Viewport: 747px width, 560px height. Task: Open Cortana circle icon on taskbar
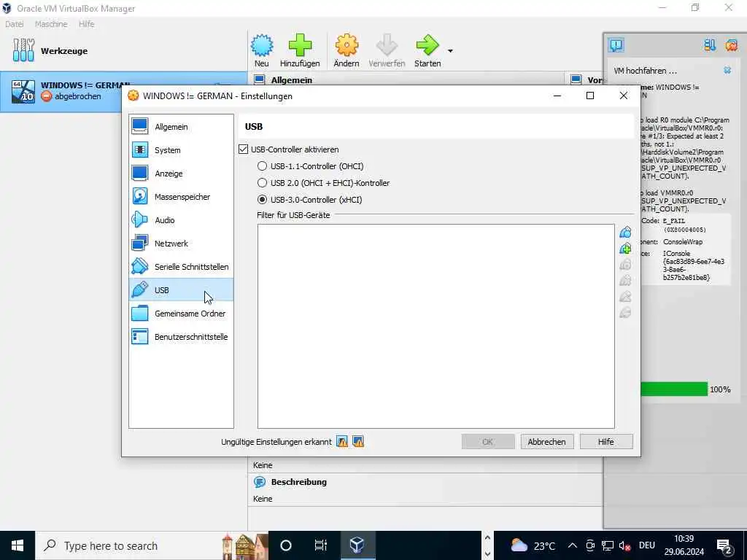286,545
